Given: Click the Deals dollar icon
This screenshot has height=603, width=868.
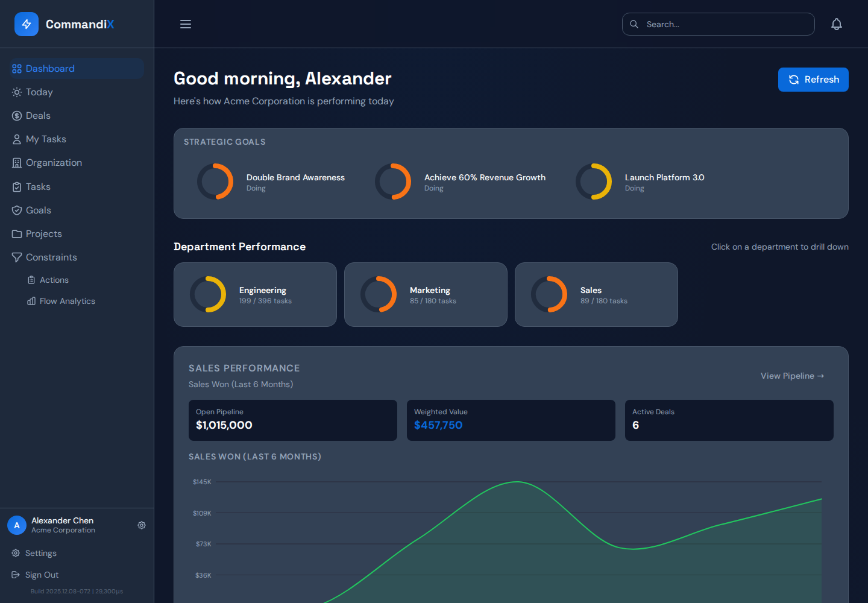Looking at the screenshot, I should click(x=17, y=116).
